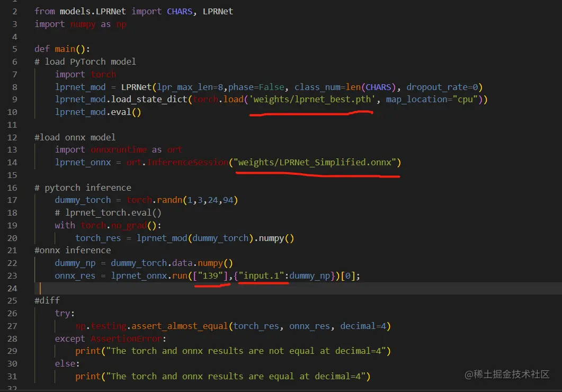Screen dimensions: 562x392
Task: Click 'lprnet_mod.eval()' on line 10
Action: [98, 112]
